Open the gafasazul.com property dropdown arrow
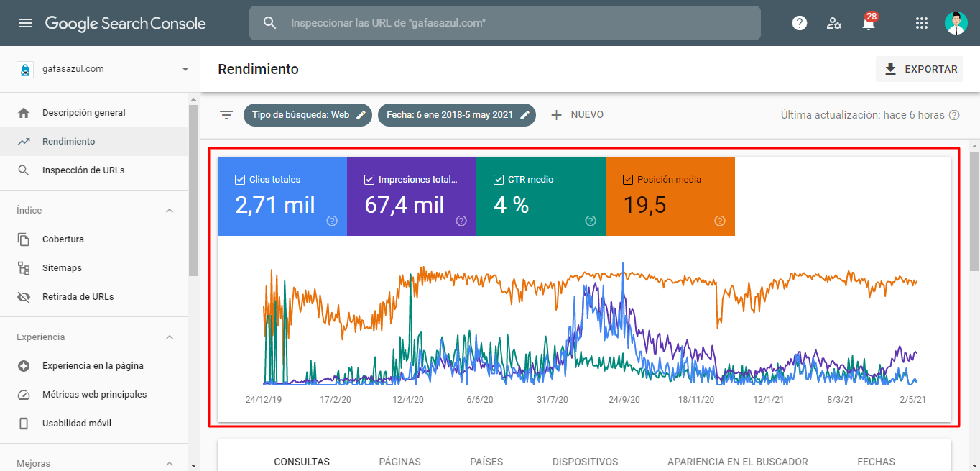980x471 pixels. point(185,69)
